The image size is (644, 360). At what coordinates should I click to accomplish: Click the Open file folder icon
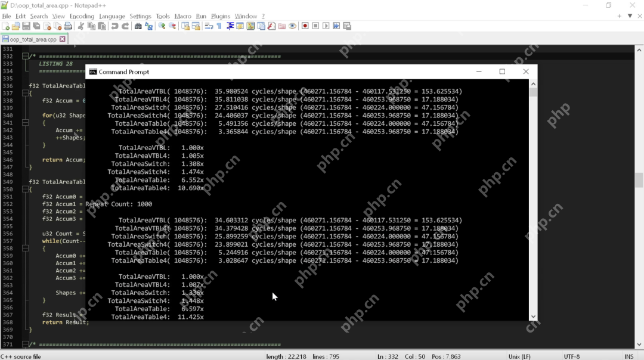pyautogui.click(x=16, y=26)
